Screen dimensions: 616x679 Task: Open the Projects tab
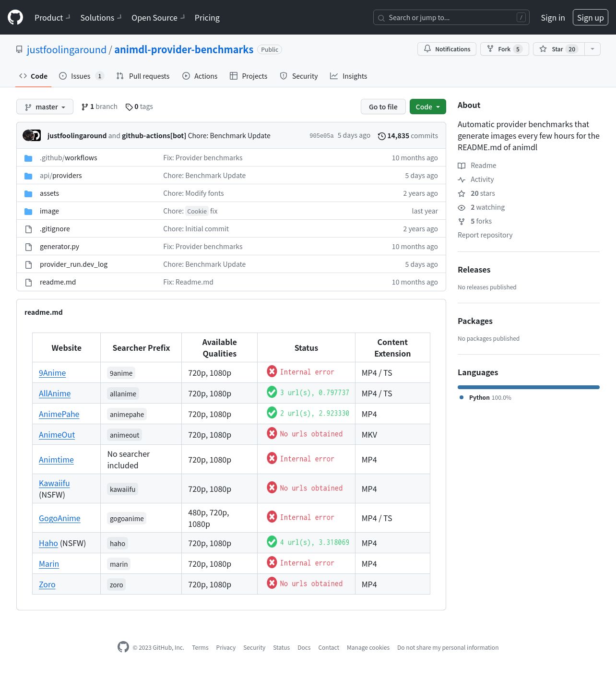click(x=249, y=76)
